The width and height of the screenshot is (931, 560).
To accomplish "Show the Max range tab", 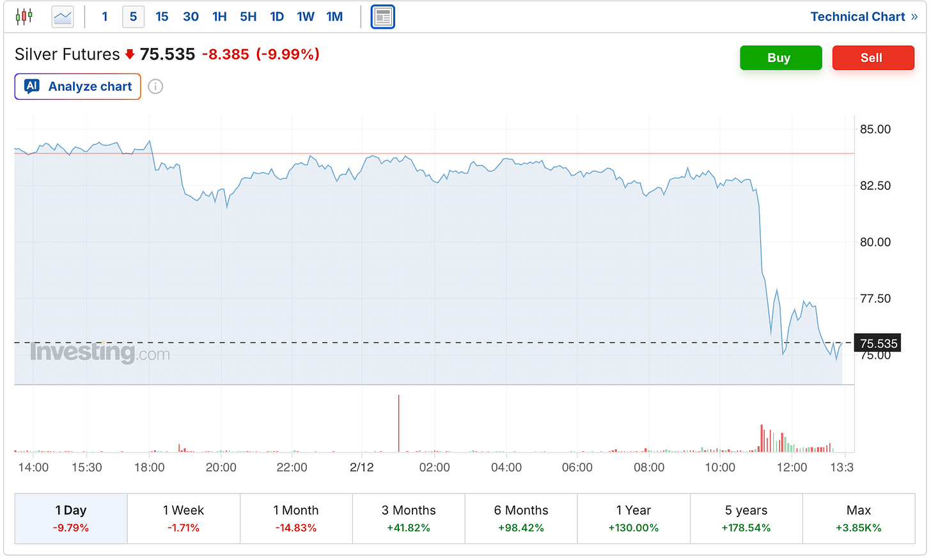I will [859, 518].
